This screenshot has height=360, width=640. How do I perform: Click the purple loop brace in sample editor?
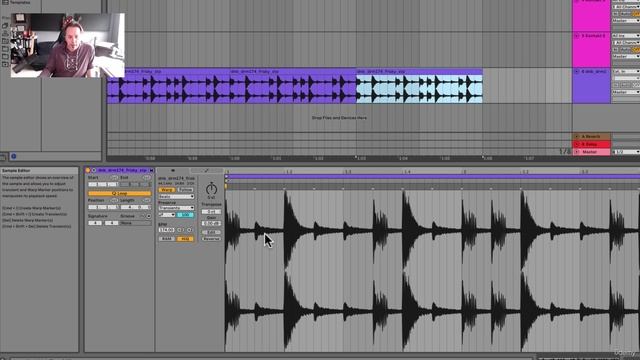[x=433, y=176]
